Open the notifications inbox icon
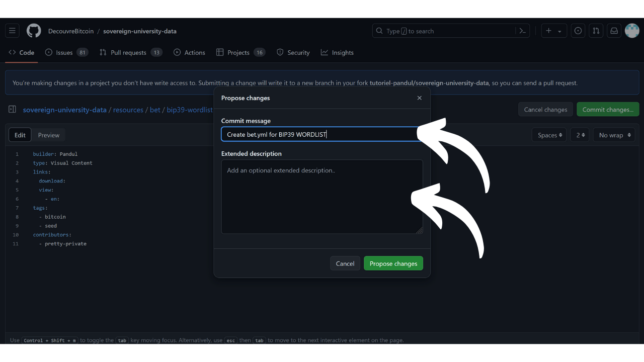Screen dimensions: 644x362 point(614,31)
